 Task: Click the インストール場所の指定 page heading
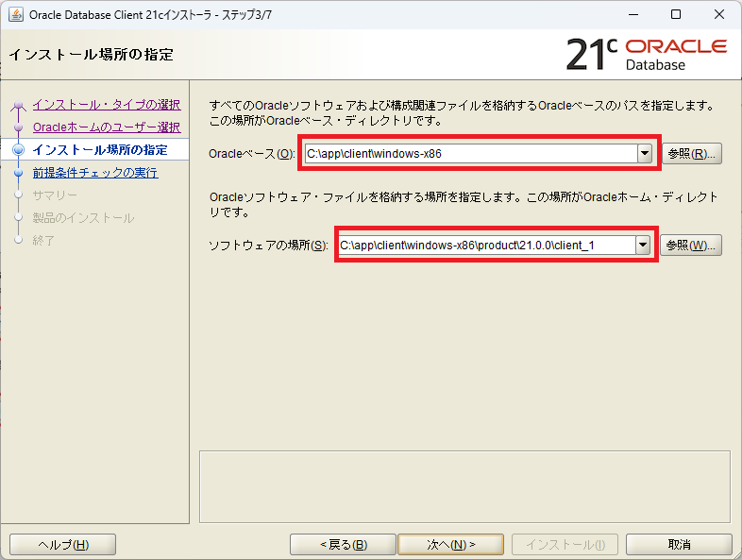91,55
